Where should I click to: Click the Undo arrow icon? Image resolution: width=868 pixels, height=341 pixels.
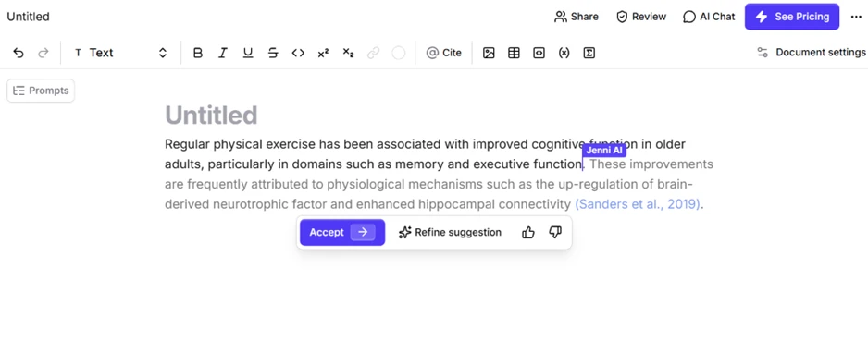click(19, 53)
